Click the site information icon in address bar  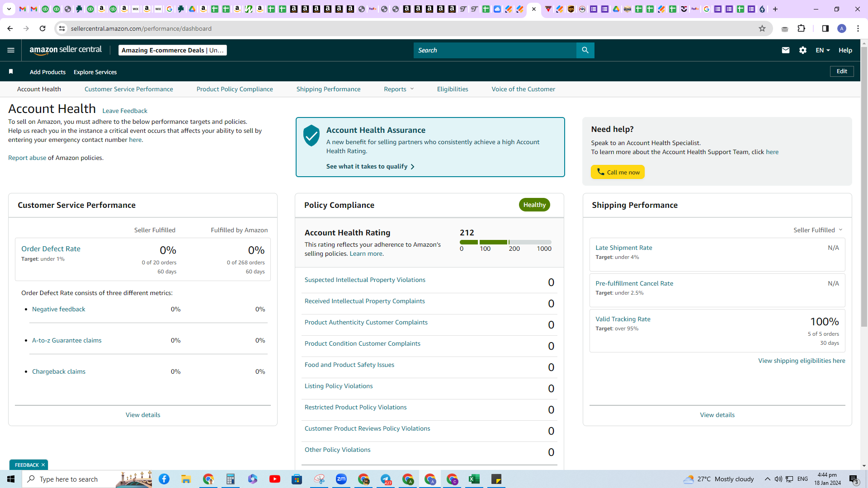[x=62, y=28]
